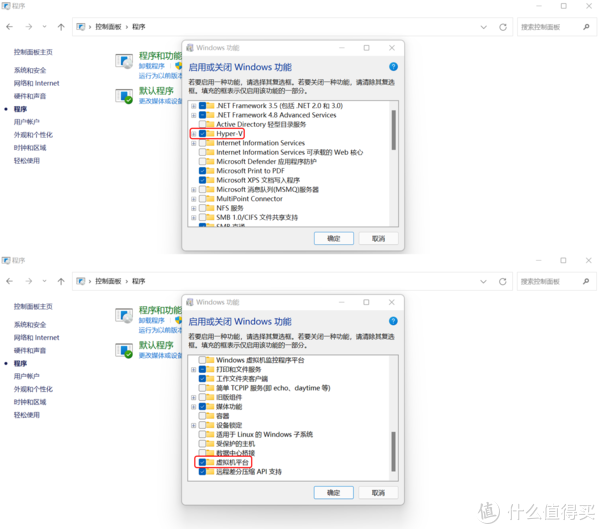Click the forward arrow in the top window
The width and height of the screenshot is (600, 529).
(29, 27)
